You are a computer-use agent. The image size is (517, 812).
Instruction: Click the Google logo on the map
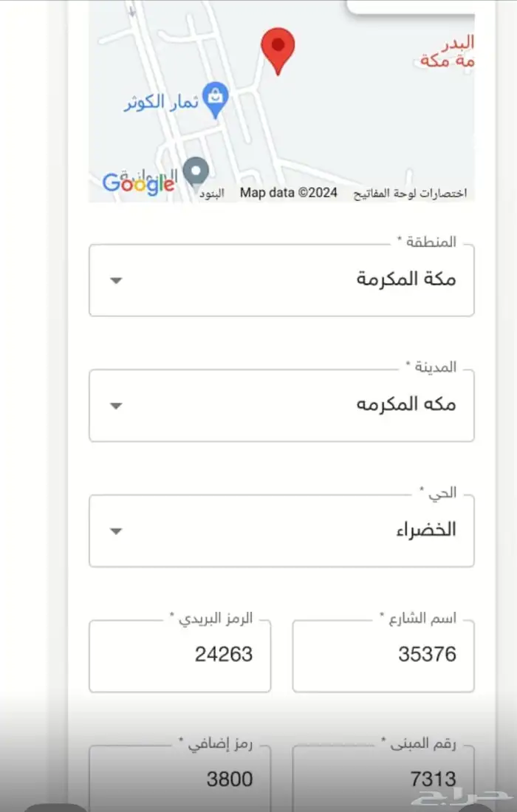coord(137,184)
